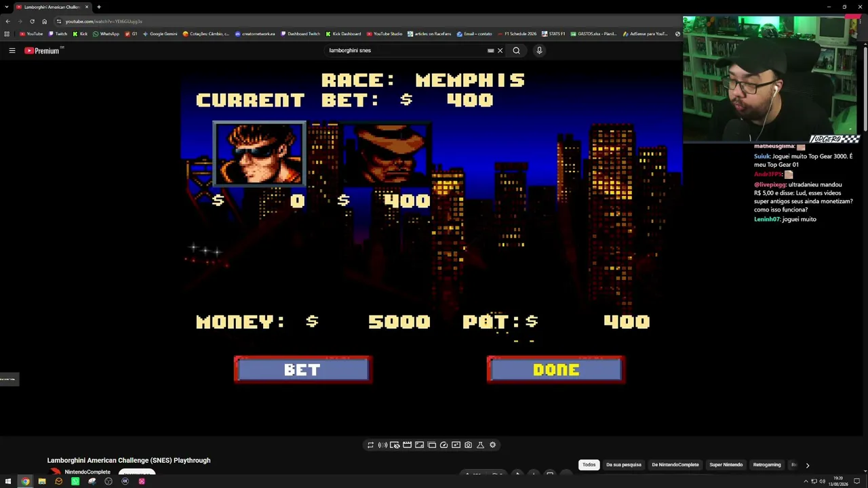Screen dimensions: 868x488
Task: Open the YouTube Studio bookmark
Action: 384,33
